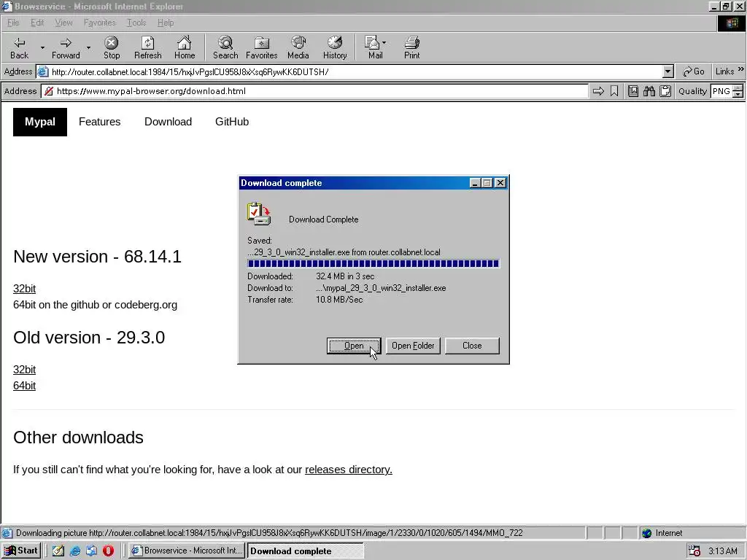747x560 pixels.
Task: Open Forward button history dropdown arrow
Action: [88, 47]
